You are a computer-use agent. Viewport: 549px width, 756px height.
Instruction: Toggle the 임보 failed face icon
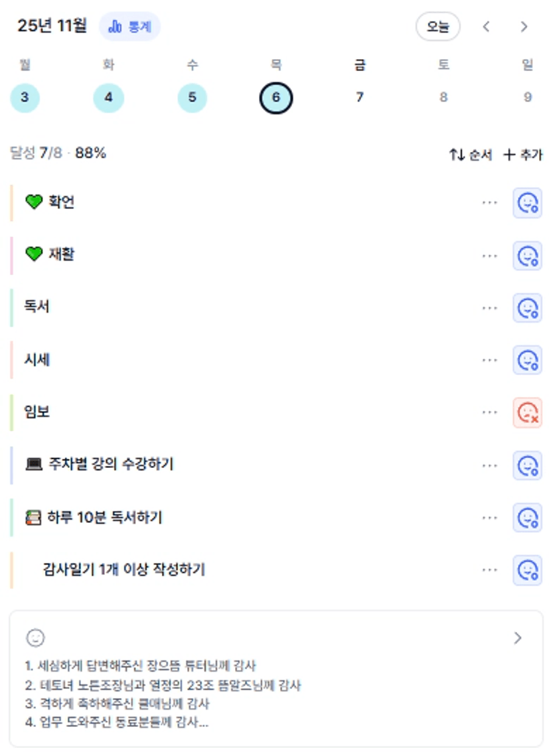click(x=527, y=413)
